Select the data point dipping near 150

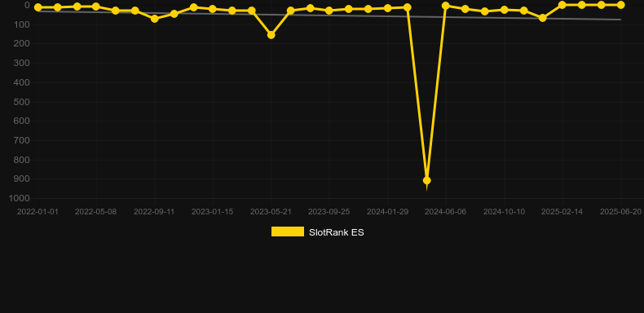(x=271, y=35)
